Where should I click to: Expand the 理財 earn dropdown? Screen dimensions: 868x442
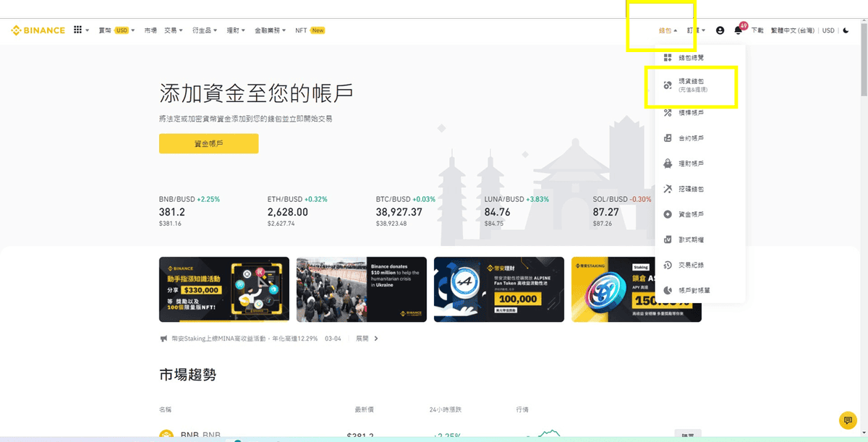point(236,30)
